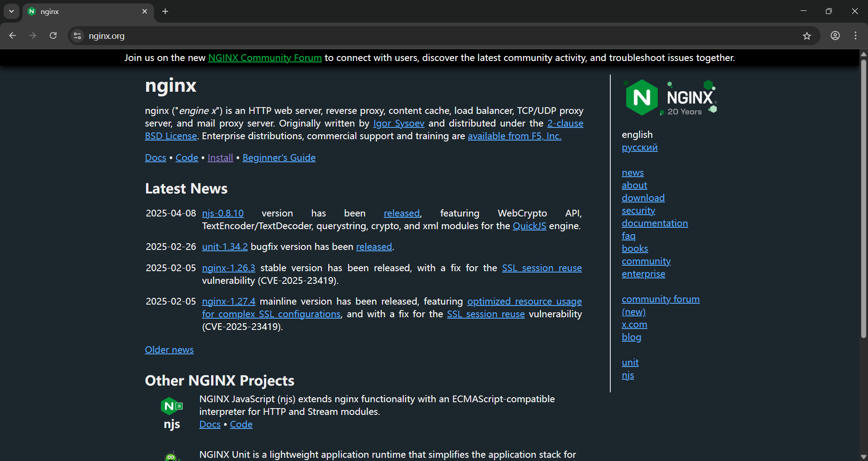The width and height of the screenshot is (868, 461).
Task: Open SSL session reuse link in nginx-1.27.4 entry
Action: click(486, 314)
